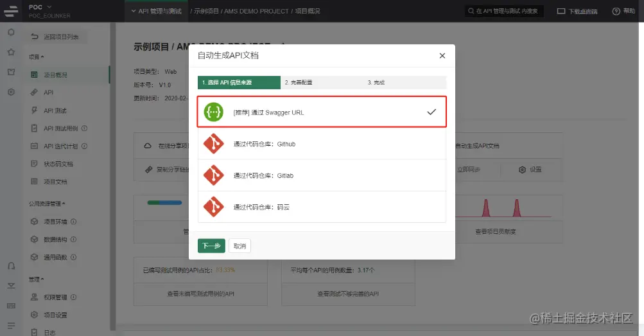Click info icon next to 权限管理
Image resolution: width=644 pixels, height=336 pixels.
pos(74,297)
